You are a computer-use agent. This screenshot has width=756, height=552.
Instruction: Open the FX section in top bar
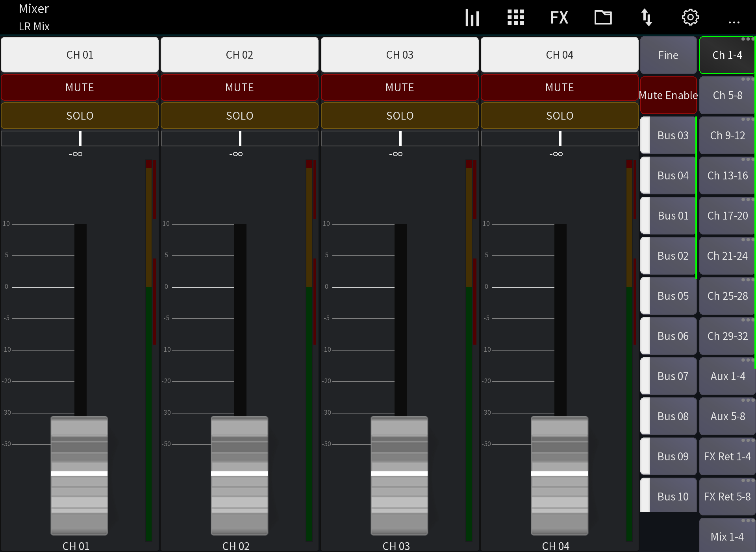pyautogui.click(x=559, y=18)
